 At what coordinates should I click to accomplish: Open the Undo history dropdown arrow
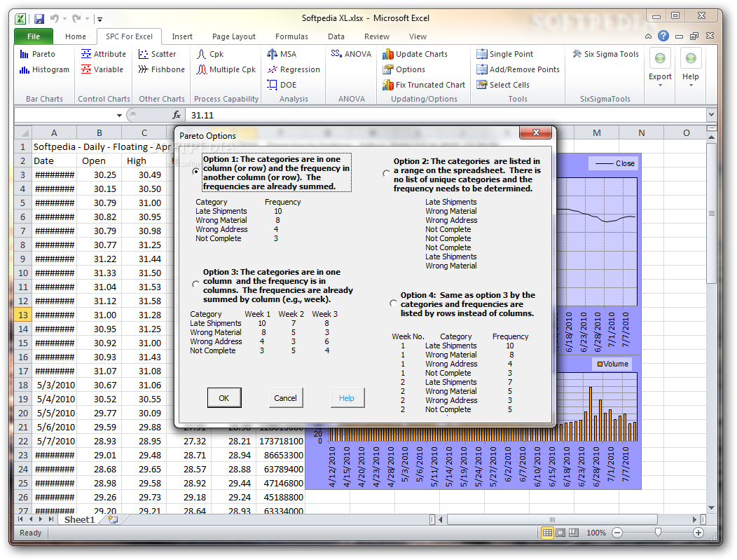64,19
